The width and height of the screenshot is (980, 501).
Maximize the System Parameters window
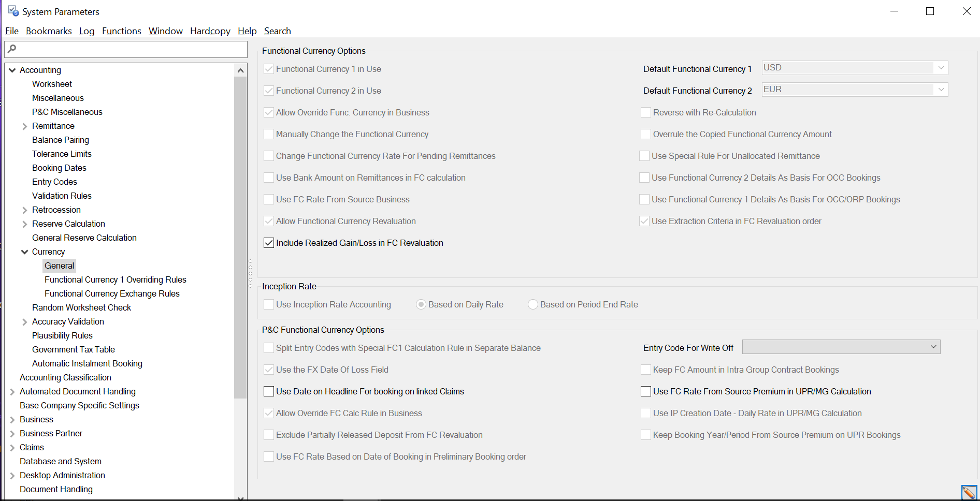930,11
